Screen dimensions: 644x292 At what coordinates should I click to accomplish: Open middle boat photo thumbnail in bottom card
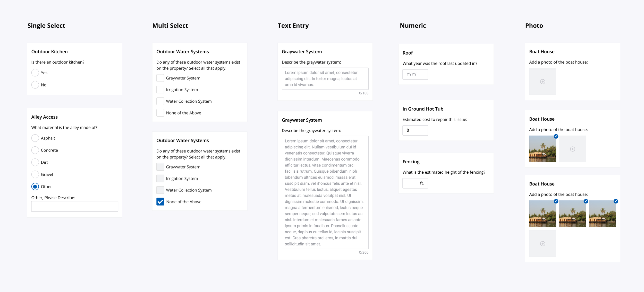(572, 214)
